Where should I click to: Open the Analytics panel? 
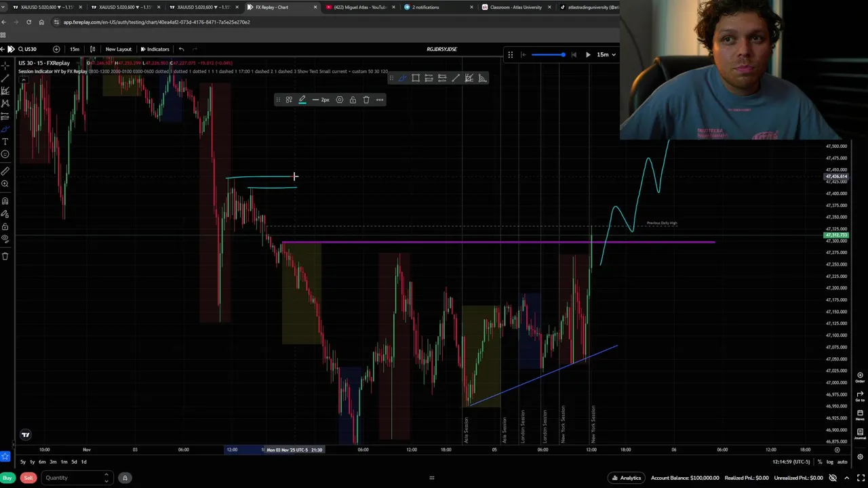click(626, 478)
